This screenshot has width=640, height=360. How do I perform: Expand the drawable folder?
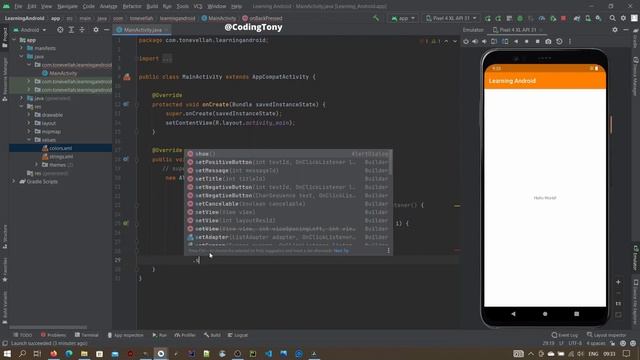[x=29, y=115]
